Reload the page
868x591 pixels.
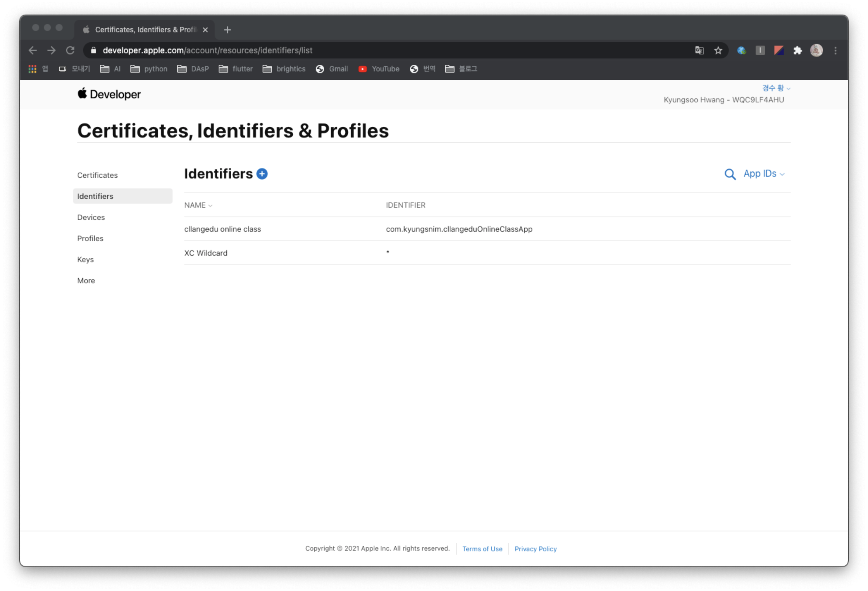point(70,50)
